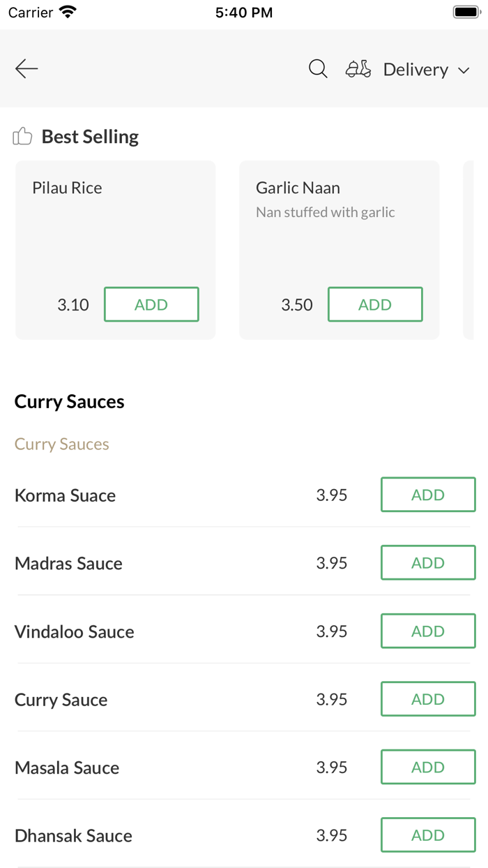Click the back arrow to return
Image resolution: width=488 pixels, height=868 pixels.
pos(26,69)
